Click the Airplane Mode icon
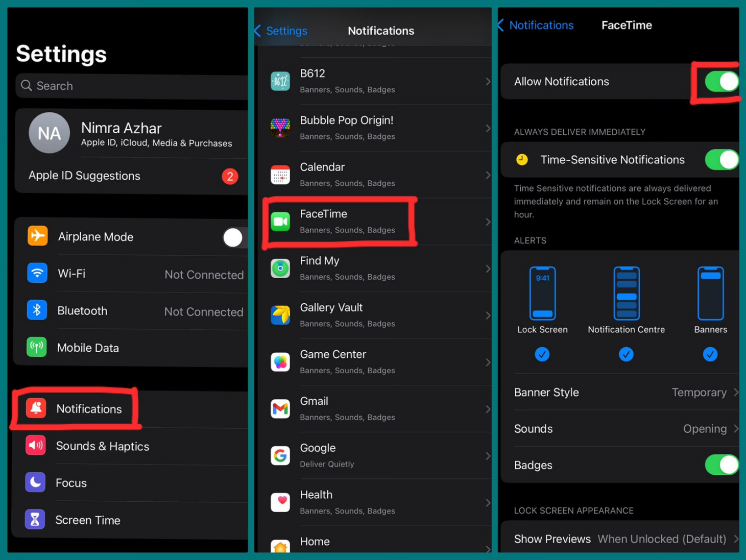The width and height of the screenshot is (746, 560). click(36, 236)
